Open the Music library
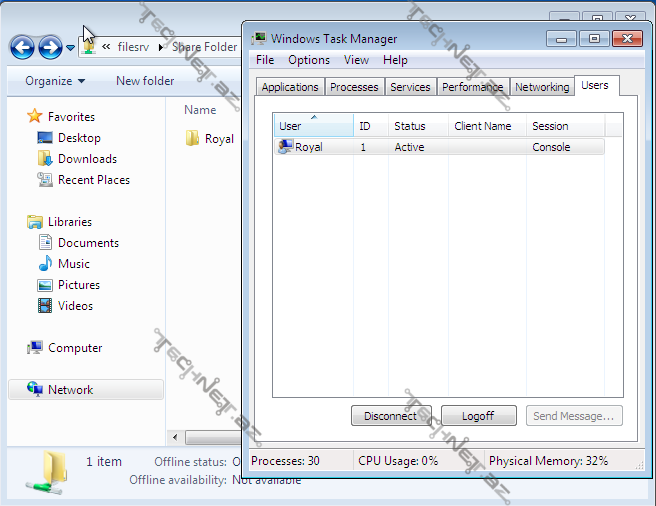 tap(73, 264)
